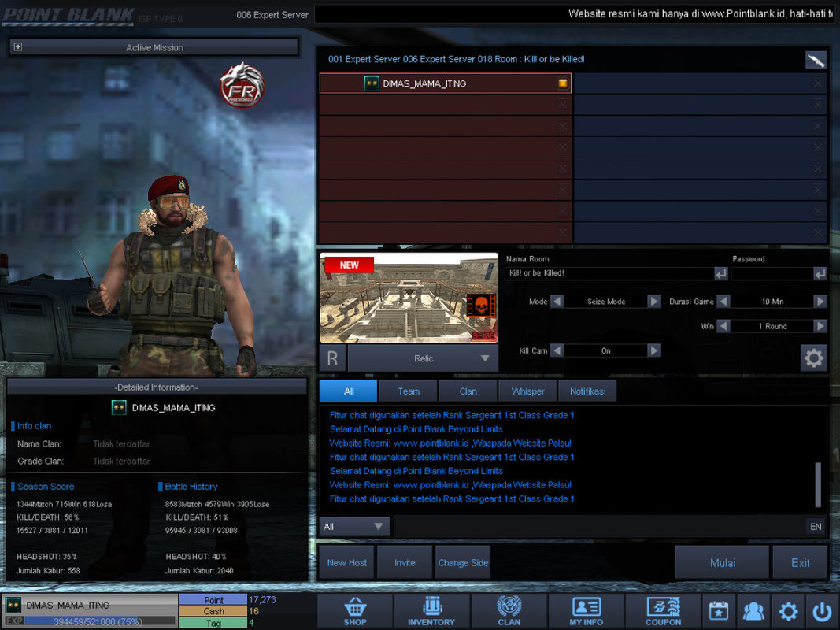840x630 pixels.
Task: Click the weapon restriction knife icon
Action: point(816,60)
